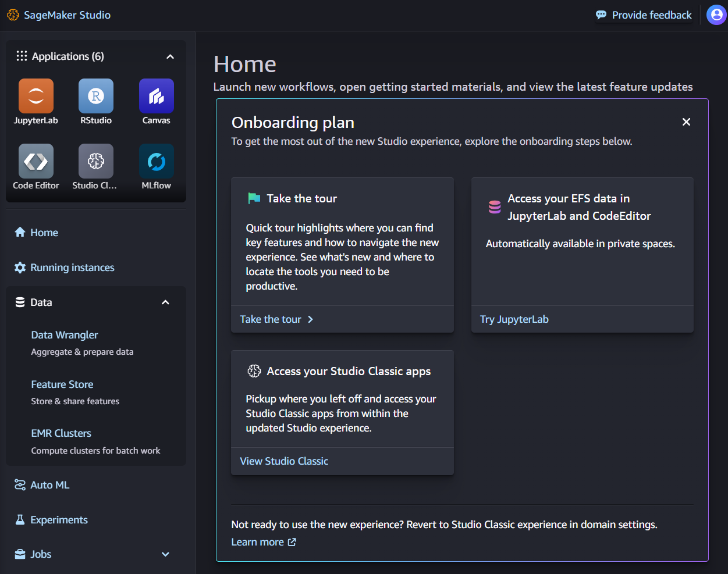Image resolution: width=728 pixels, height=574 pixels.
Task: Click the Jobs section label
Action: tap(41, 554)
